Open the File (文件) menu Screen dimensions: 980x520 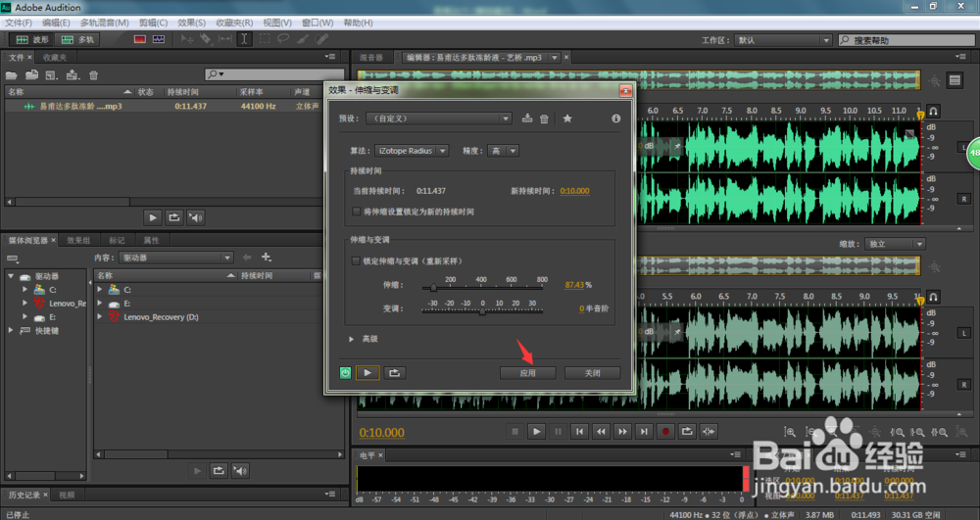(18, 23)
